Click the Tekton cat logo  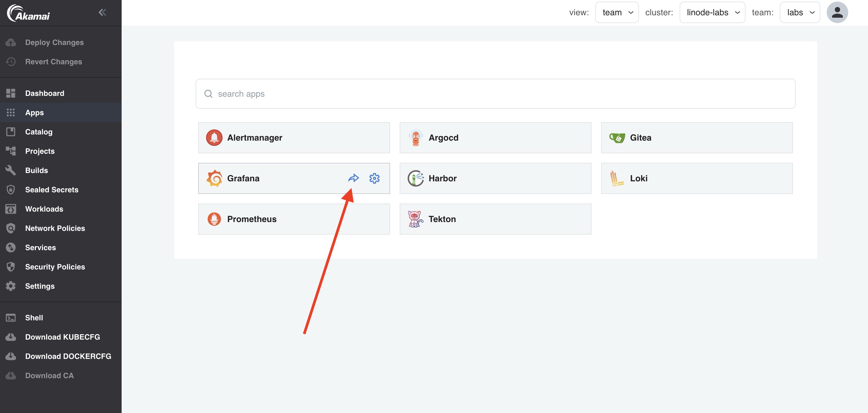pos(416,219)
